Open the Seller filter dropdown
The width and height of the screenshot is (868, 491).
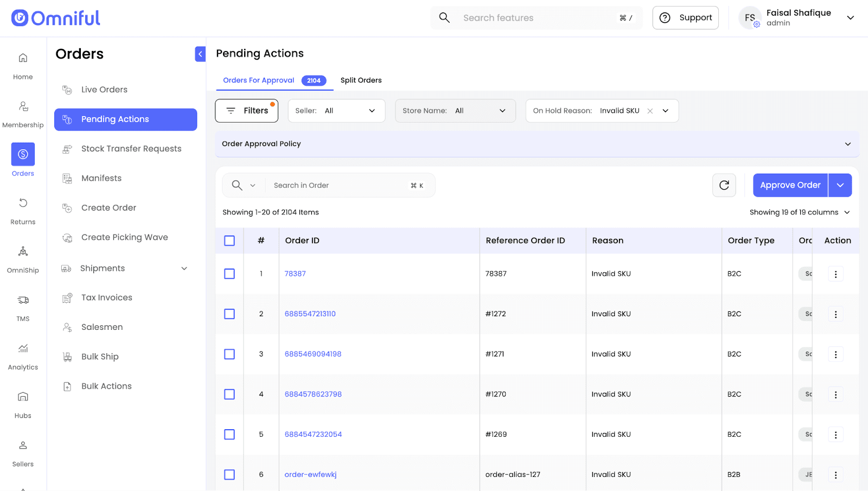[x=336, y=111]
